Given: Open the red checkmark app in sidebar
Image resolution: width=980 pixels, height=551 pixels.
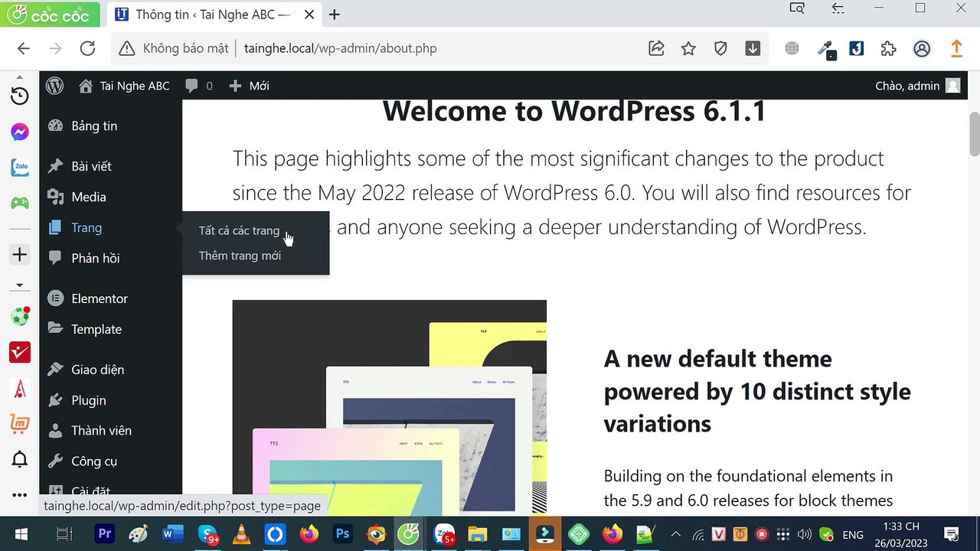Looking at the screenshot, I should (x=20, y=352).
